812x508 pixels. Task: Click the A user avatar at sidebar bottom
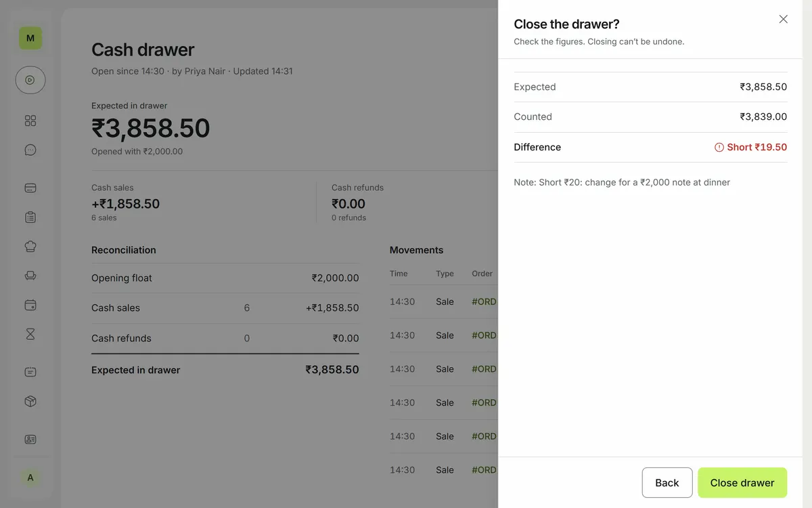tap(30, 478)
